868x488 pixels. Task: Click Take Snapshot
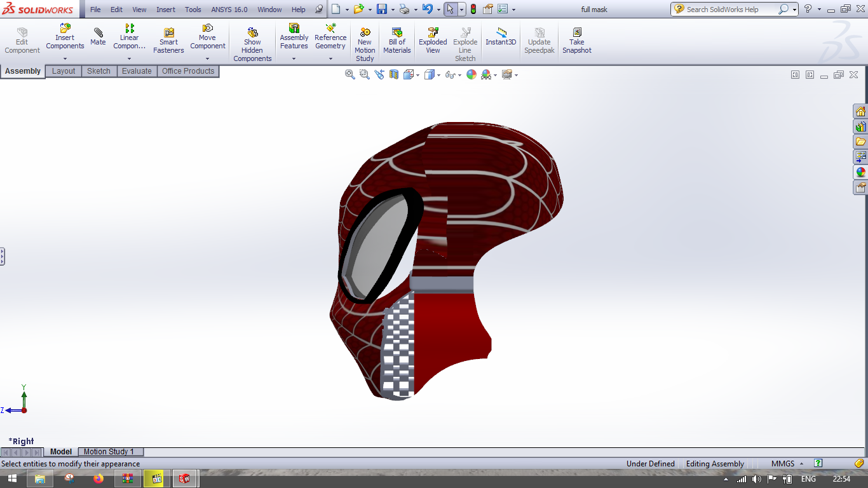coord(577,41)
